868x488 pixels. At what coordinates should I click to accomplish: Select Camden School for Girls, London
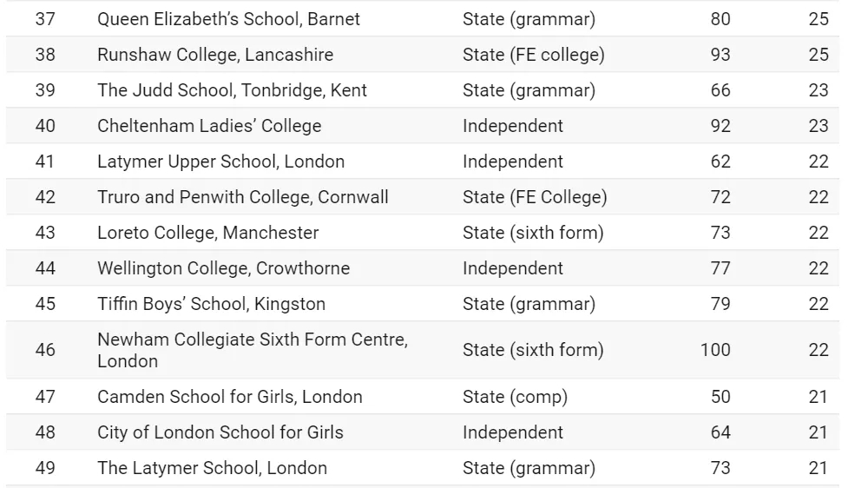230,397
